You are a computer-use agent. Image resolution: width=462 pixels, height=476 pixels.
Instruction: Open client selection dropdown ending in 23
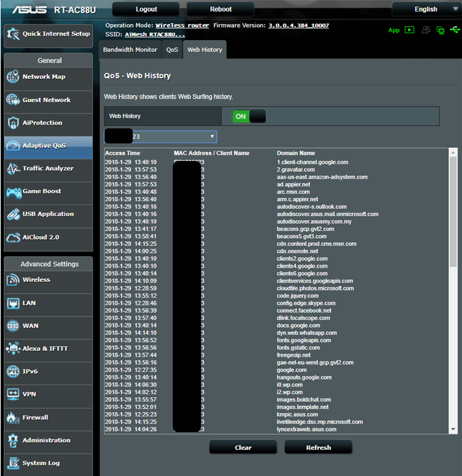[x=160, y=137]
